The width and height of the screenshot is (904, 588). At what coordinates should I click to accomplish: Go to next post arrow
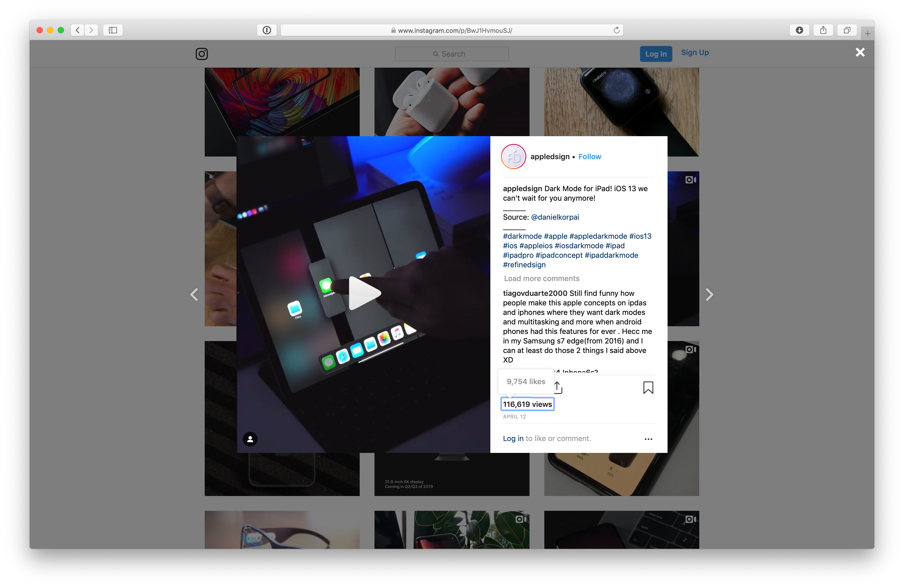coord(709,295)
